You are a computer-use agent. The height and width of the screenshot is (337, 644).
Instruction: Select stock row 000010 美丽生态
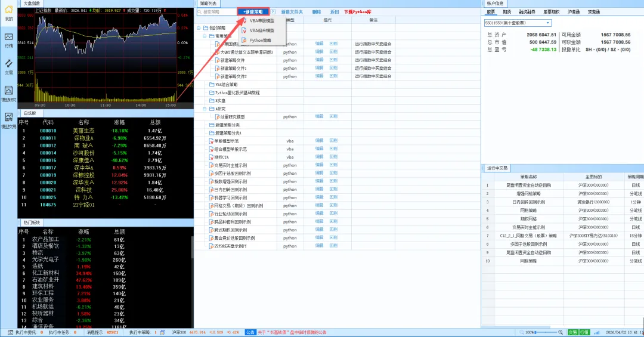coord(106,131)
